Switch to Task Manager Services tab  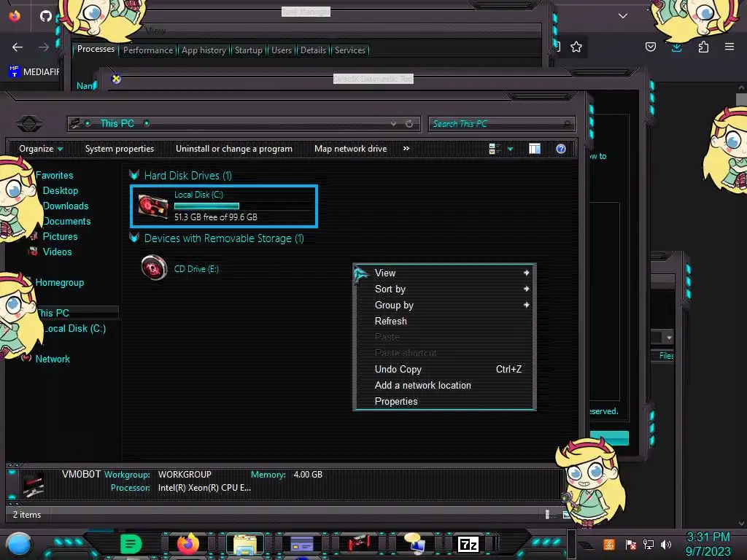(349, 50)
